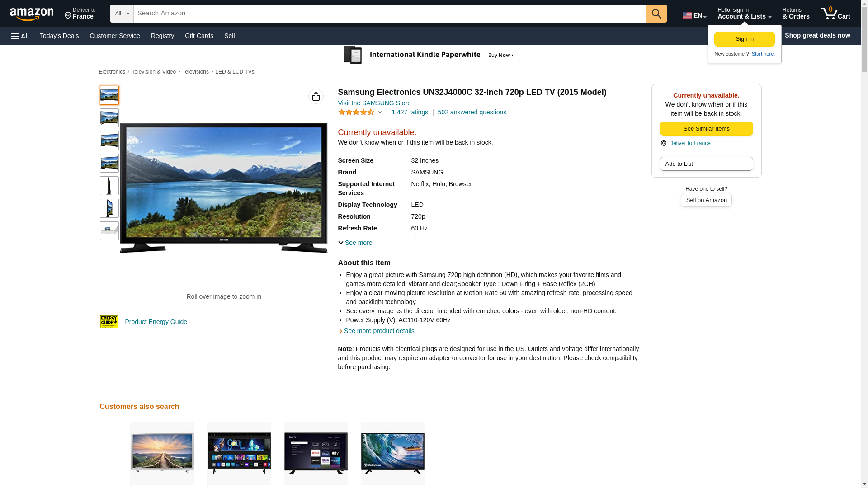Image resolution: width=868 pixels, height=488 pixels.
Task: Select the side-view TV thumbnail
Action: click(109, 186)
